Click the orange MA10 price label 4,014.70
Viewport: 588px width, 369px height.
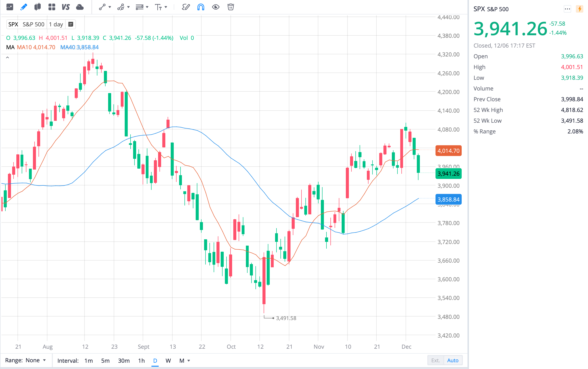point(448,151)
